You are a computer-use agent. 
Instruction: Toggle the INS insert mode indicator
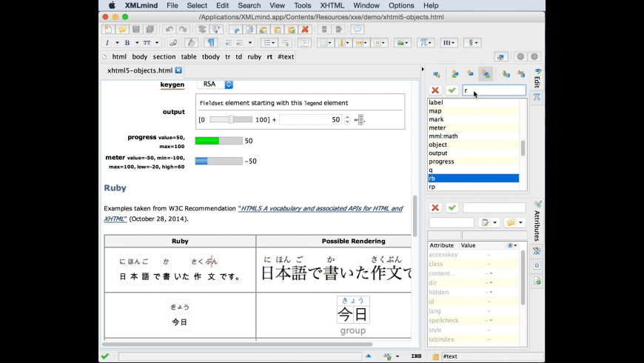click(x=416, y=356)
